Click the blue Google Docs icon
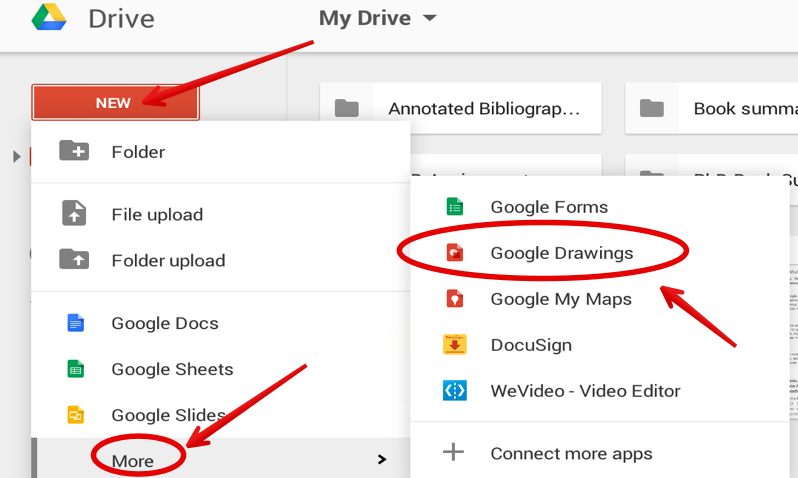 click(75, 323)
